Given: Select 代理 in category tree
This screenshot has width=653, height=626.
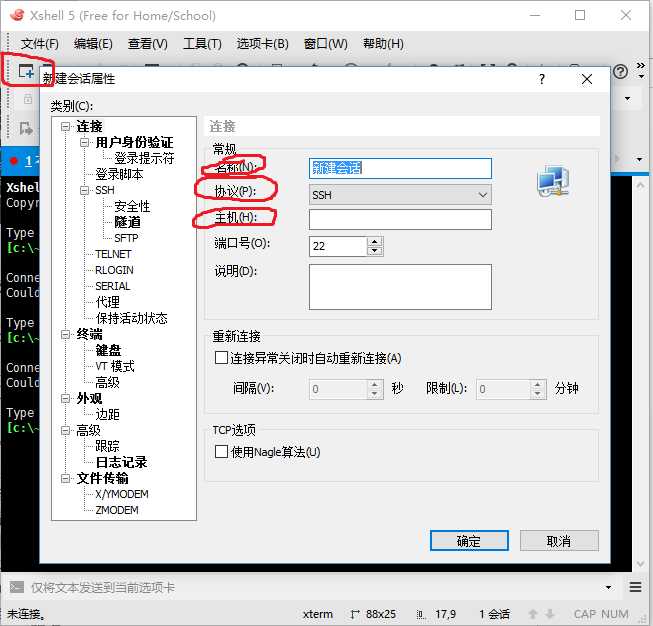Looking at the screenshot, I should [107, 302].
